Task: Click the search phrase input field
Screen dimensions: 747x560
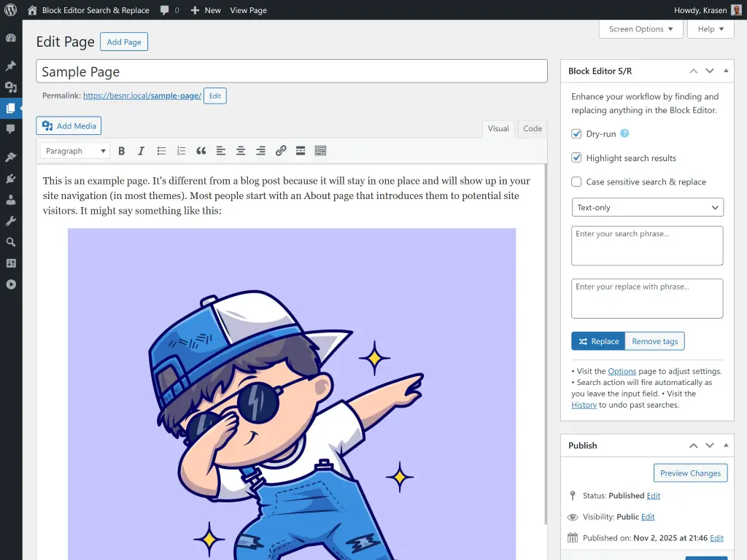Action: pyautogui.click(x=646, y=245)
